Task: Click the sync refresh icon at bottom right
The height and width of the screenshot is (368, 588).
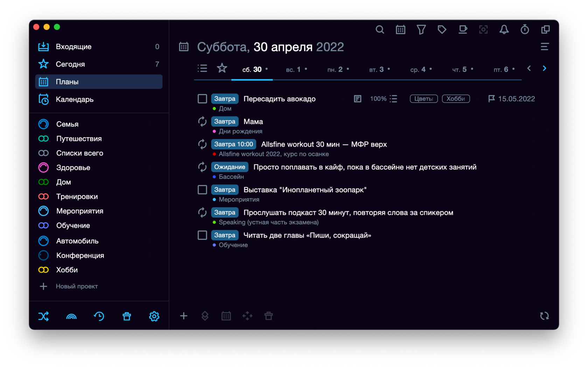Action: [545, 316]
